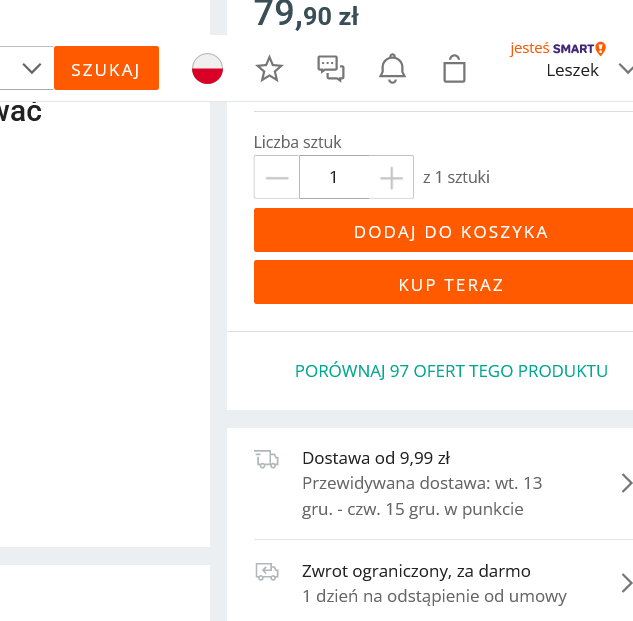Open Dostawa od 9,99 zł details
This screenshot has height=621, width=633.
[x=376, y=459]
